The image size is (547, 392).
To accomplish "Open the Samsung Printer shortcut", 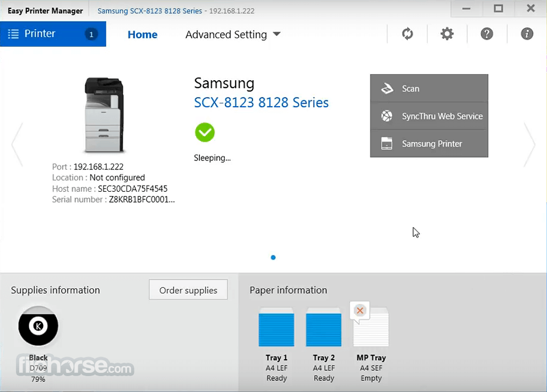I will [429, 143].
